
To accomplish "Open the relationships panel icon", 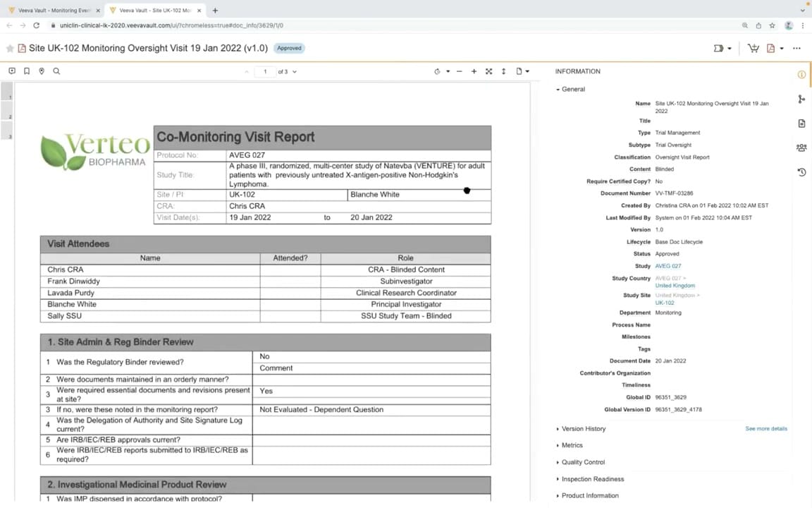I will [801, 99].
